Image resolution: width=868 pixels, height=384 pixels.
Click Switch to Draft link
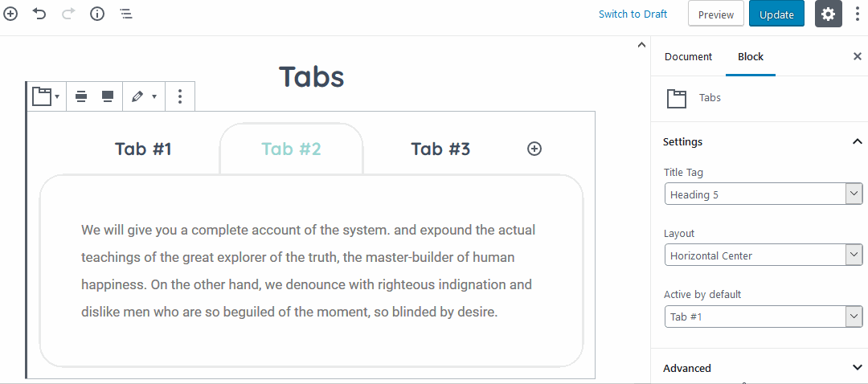tap(633, 14)
